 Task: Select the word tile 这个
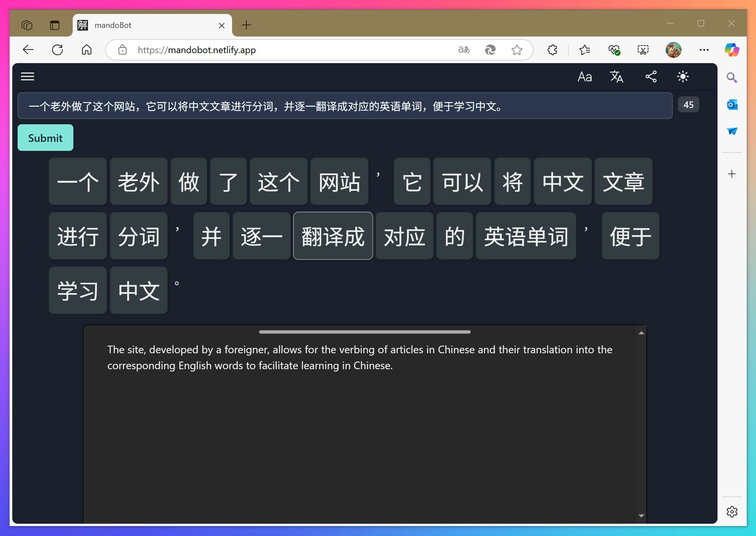279,182
